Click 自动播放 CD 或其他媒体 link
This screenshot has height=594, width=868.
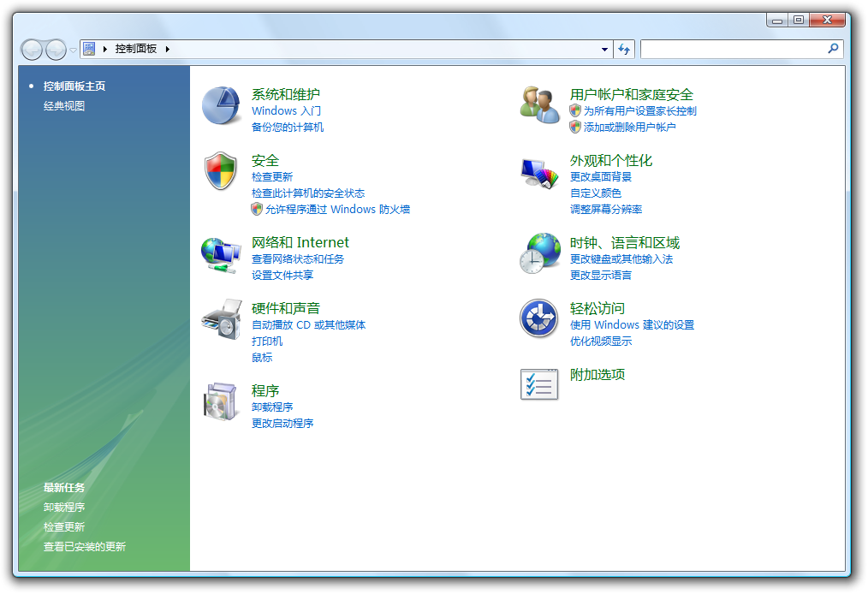point(308,325)
